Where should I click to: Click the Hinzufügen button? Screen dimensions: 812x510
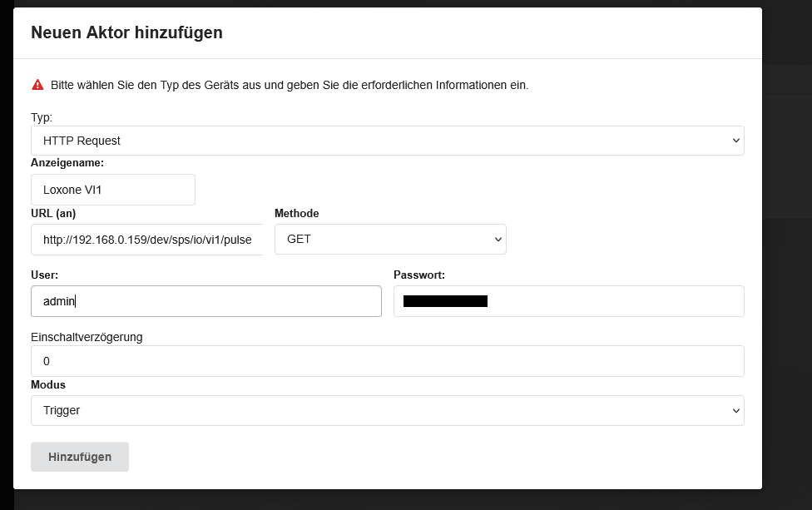coord(80,457)
